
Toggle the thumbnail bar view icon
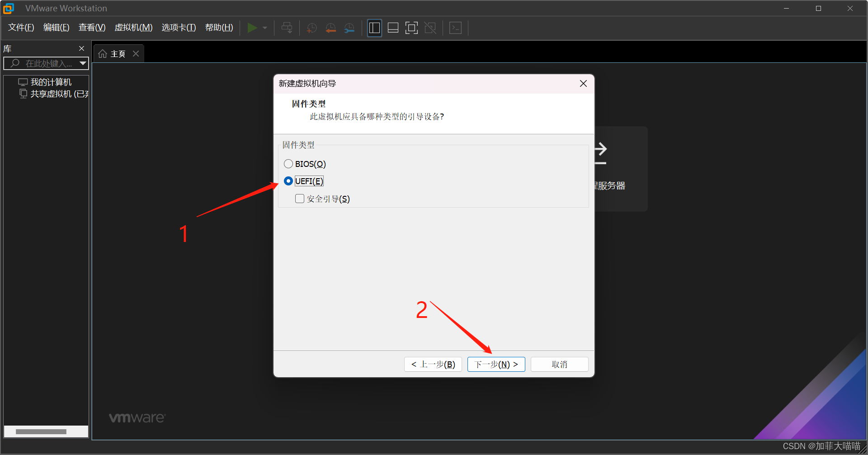click(x=393, y=28)
